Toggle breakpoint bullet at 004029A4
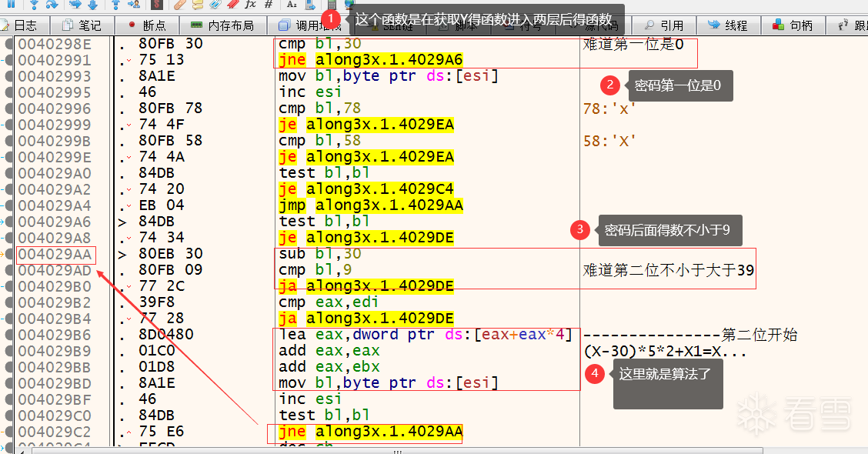Image resolution: width=868 pixels, height=454 pixels. coord(9,205)
